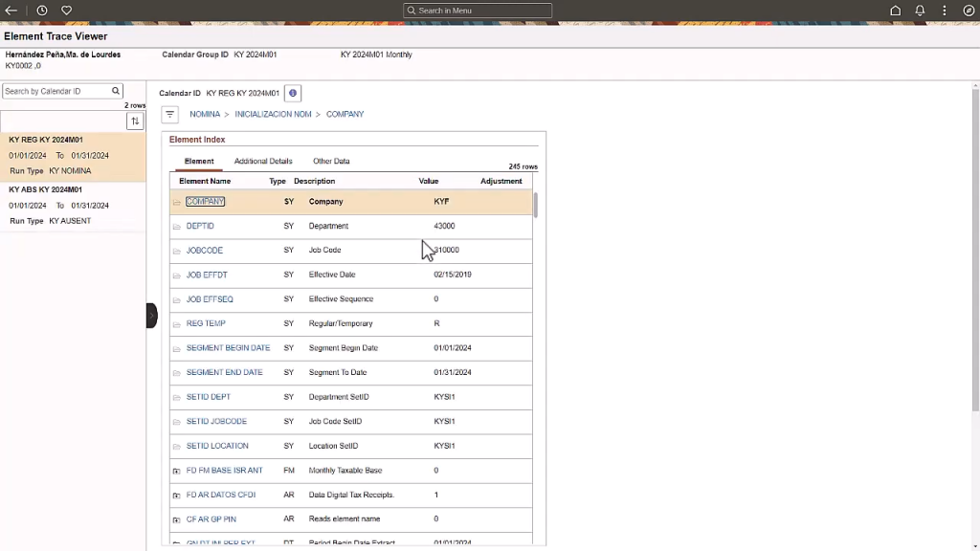This screenshot has width=980, height=551.
Task: Expand the folder beside the DEPTID element
Action: [177, 226]
